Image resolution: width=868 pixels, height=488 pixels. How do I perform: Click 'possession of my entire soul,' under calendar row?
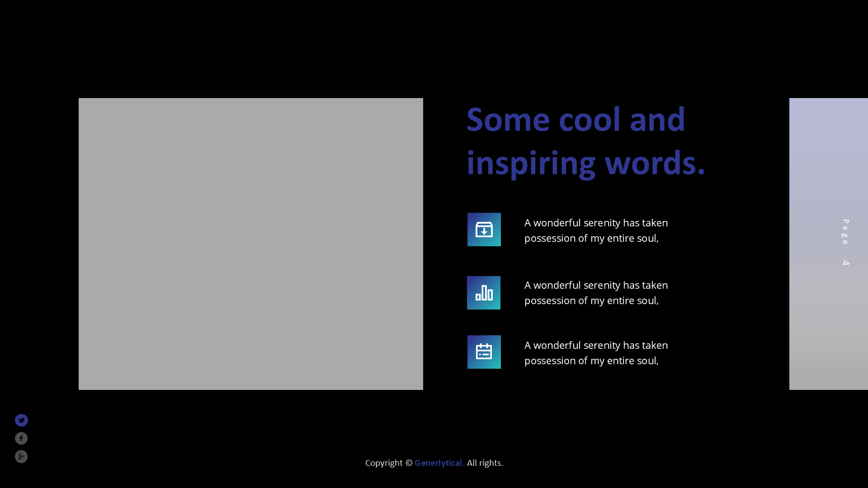pos(591,361)
